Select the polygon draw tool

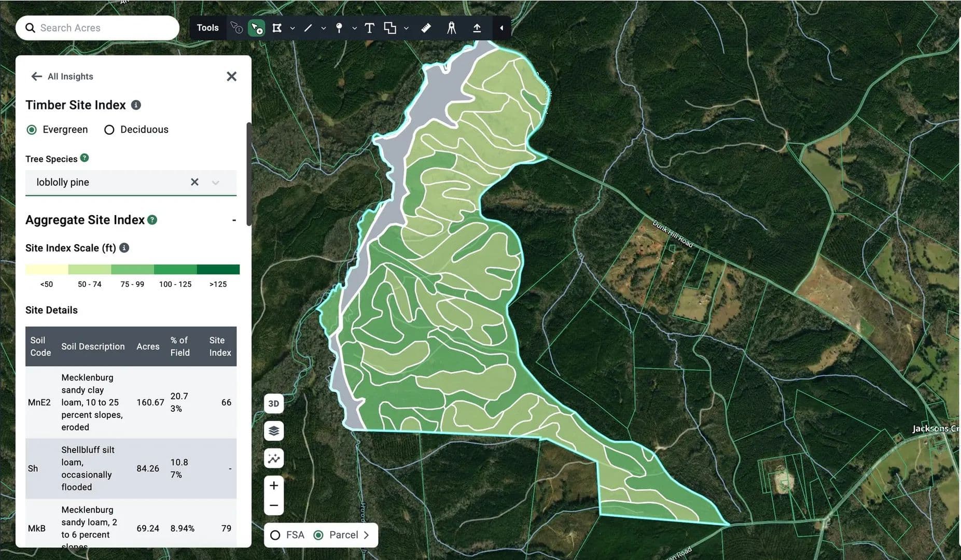pyautogui.click(x=277, y=28)
